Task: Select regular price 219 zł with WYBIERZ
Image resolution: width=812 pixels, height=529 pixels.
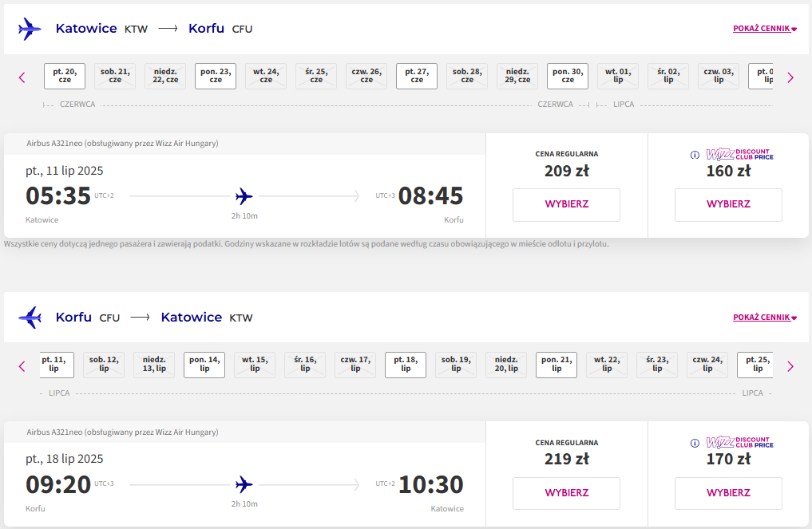Action: [x=567, y=493]
